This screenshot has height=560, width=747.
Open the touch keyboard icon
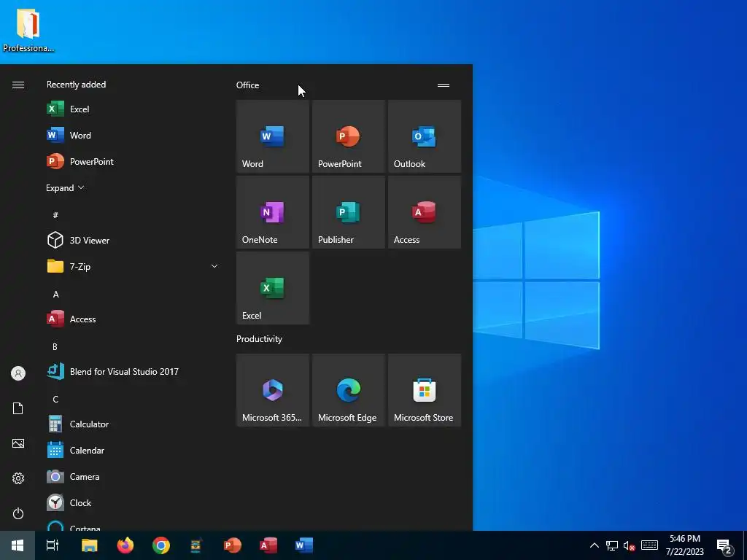649,545
